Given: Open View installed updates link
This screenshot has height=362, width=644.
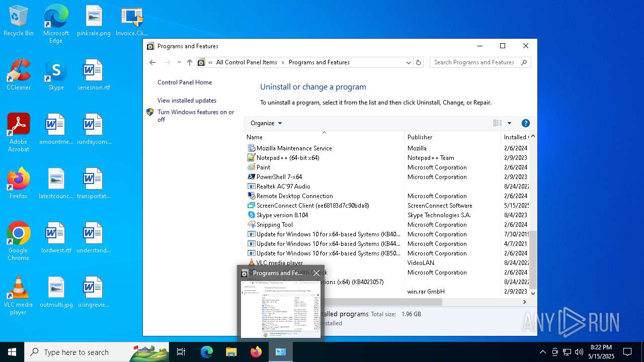Looking at the screenshot, I should pos(187,101).
